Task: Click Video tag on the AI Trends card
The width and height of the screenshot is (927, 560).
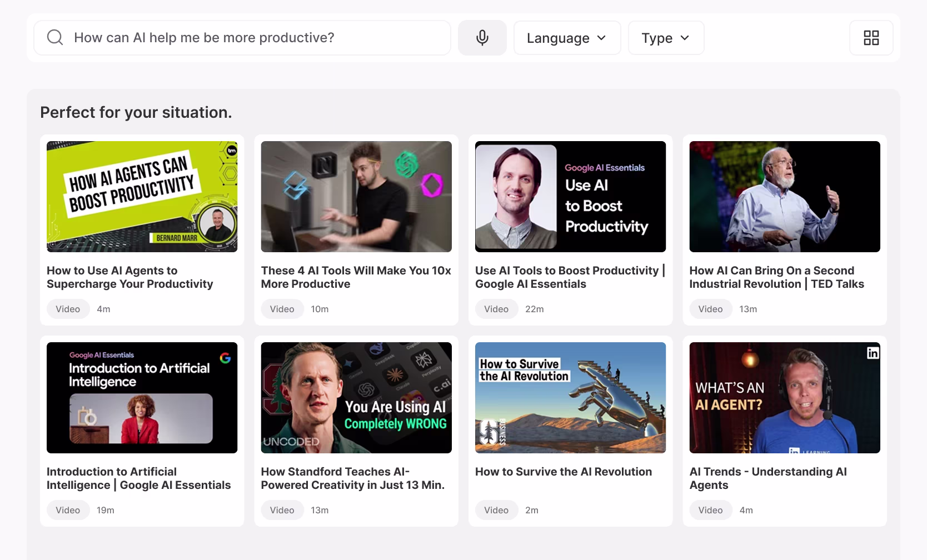Action: (710, 510)
